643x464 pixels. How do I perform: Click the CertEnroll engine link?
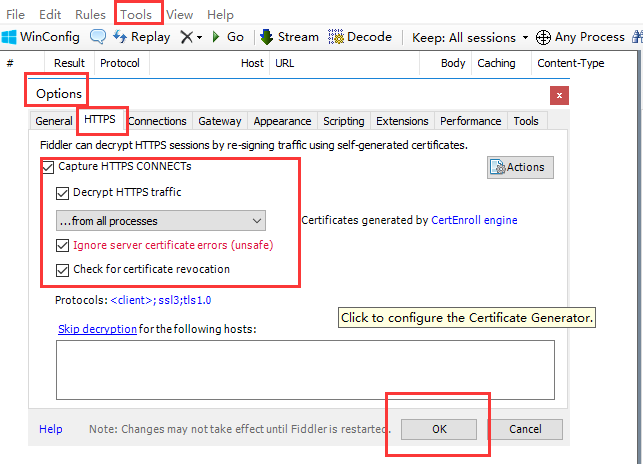coord(474,220)
